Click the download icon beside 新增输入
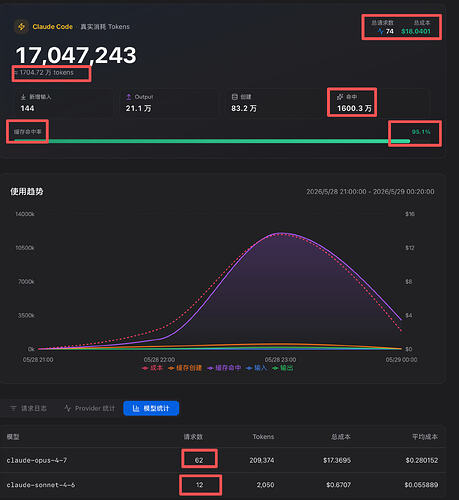This screenshot has width=459, height=500. coord(23,97)
